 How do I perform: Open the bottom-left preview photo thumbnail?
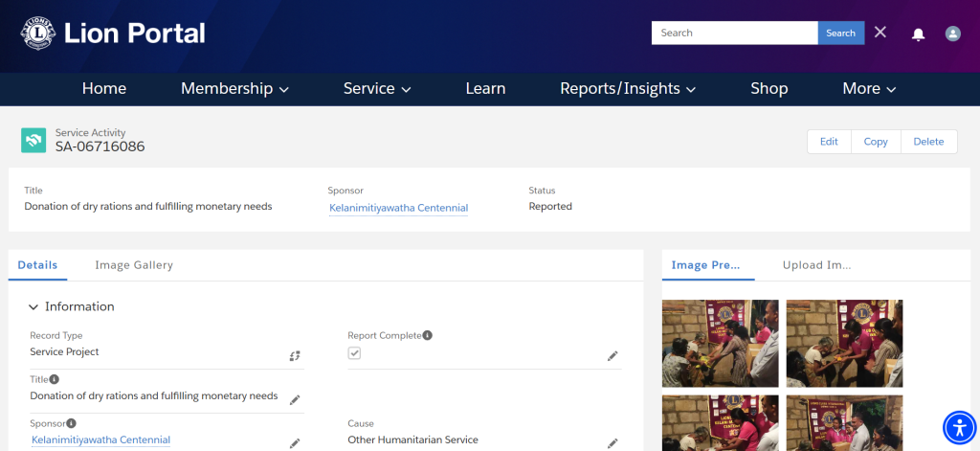pyautogui.click(x=720, y=423)
